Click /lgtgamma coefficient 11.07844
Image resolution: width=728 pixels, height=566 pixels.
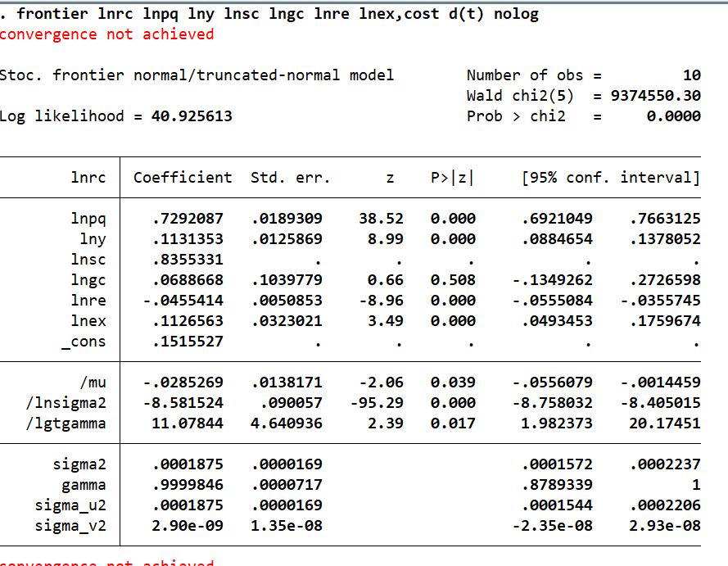pyautogui.click(x=188, y=423)
